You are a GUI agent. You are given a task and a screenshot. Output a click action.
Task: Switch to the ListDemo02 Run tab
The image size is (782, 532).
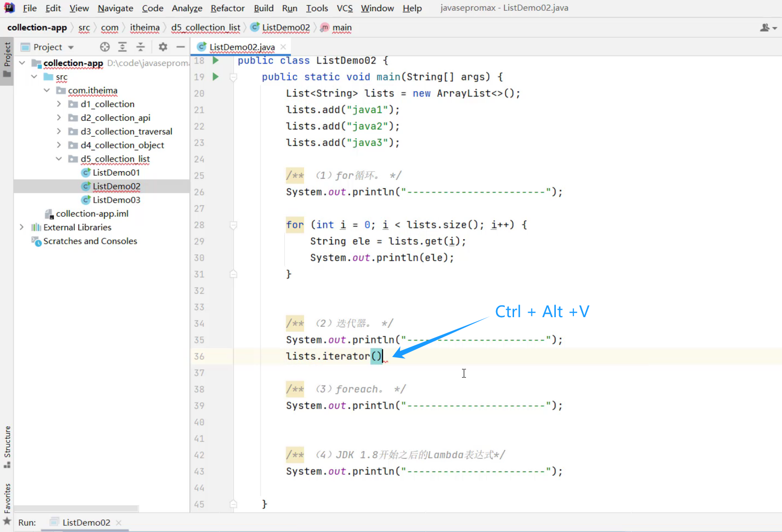[x=86, y=522]
